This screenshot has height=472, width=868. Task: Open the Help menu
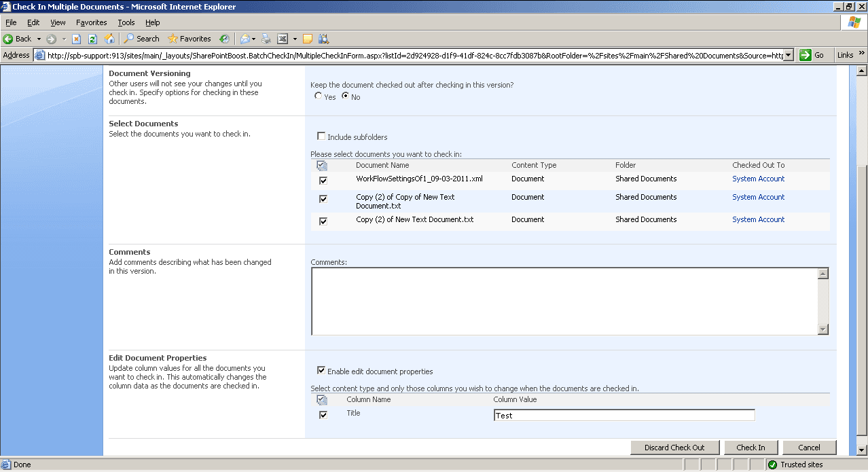(x=152, y=22)
